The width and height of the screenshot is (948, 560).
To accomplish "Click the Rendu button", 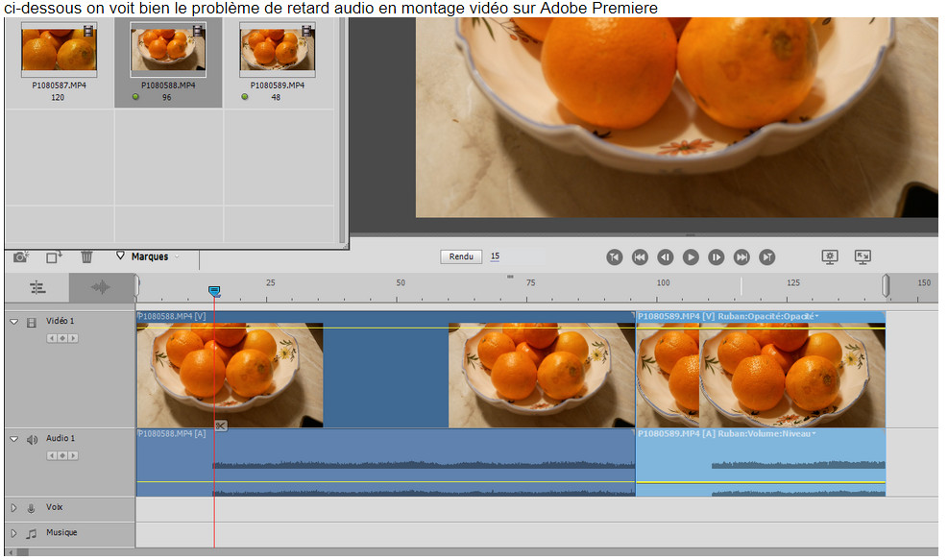I will click(461, 256).
